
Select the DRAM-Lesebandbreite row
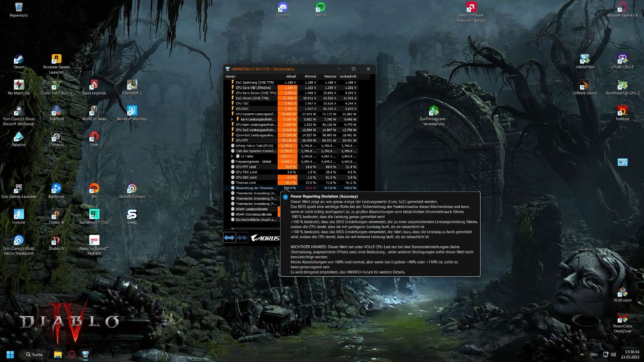[252, 209]
